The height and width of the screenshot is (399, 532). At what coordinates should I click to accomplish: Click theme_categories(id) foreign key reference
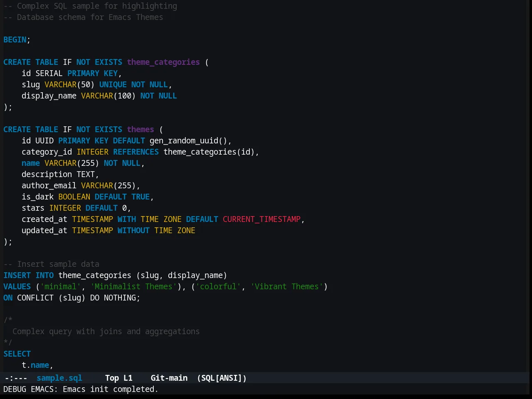click(209, 152)
